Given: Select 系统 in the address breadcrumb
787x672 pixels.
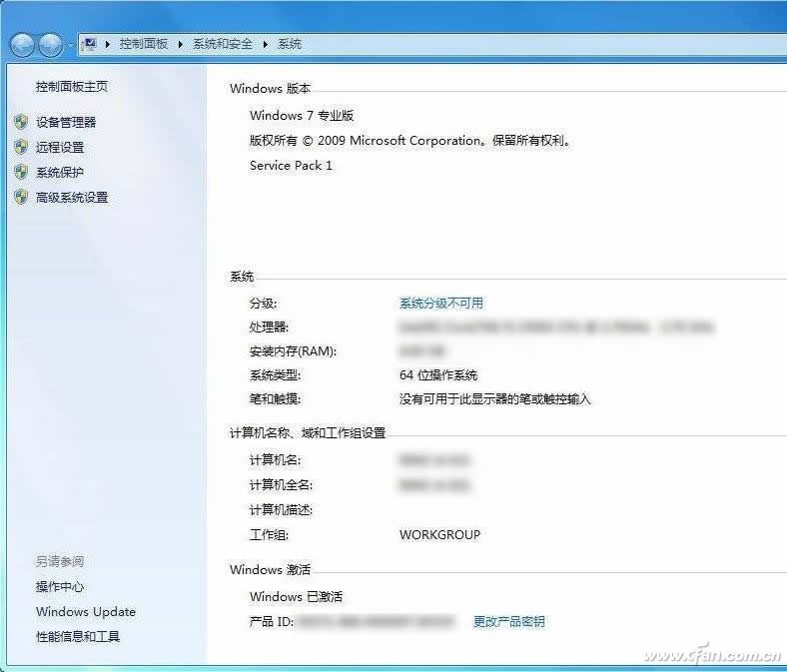Looking at the screenshot, I should (x=290, y=44).
